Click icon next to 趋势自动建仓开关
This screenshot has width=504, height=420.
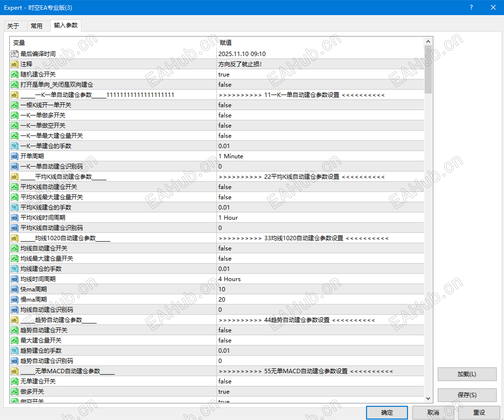click(15, 330)
